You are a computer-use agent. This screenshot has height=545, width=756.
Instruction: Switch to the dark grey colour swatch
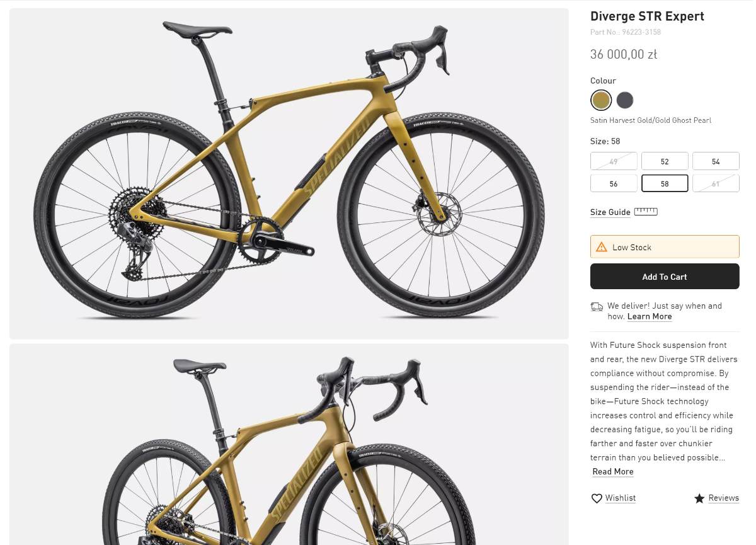[625, 100]
